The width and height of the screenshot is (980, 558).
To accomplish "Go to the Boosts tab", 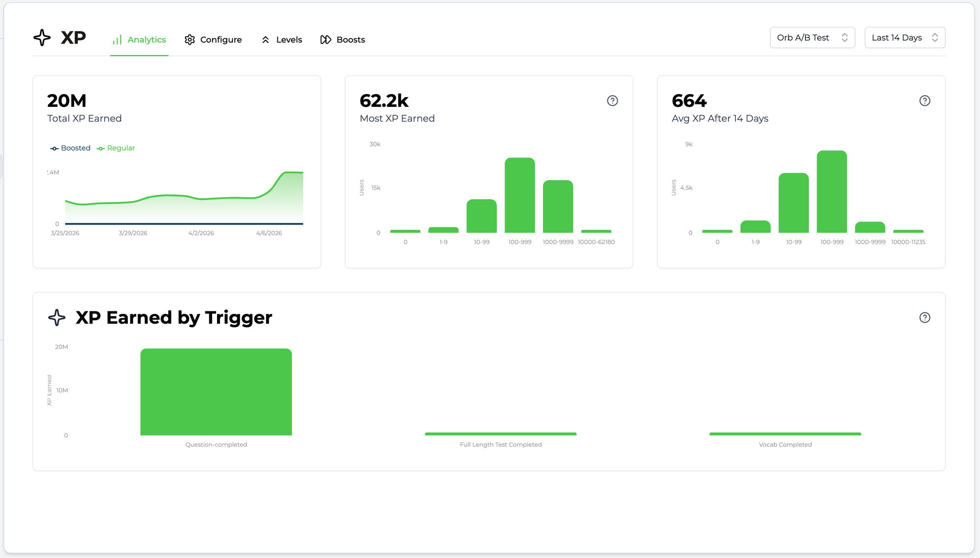I will 350,40.
